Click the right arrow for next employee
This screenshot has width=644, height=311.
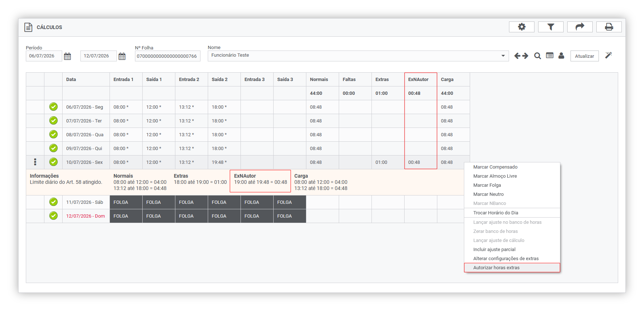point(525,56)
